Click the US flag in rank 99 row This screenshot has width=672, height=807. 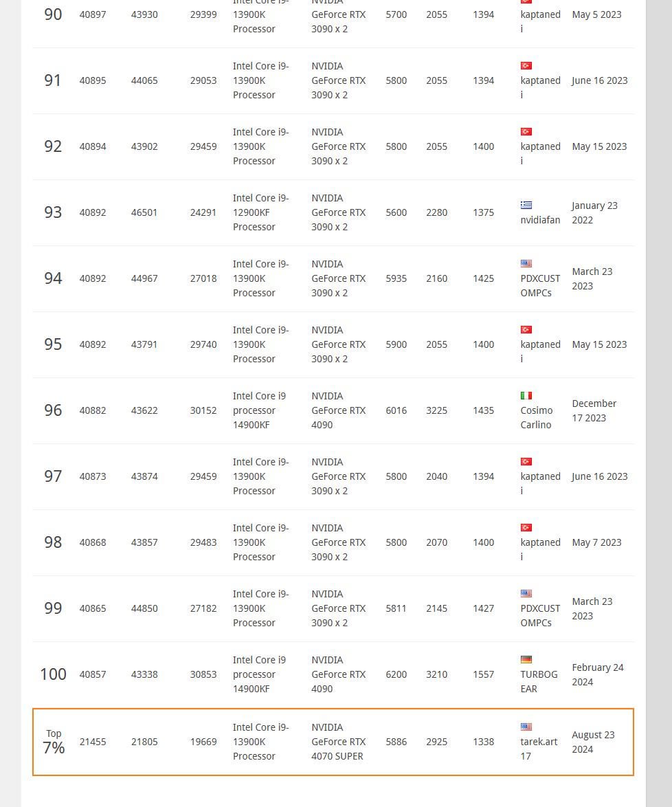(526, 593)
